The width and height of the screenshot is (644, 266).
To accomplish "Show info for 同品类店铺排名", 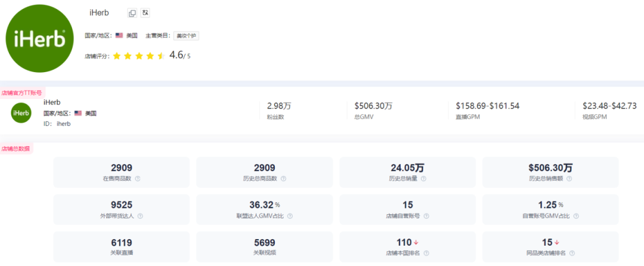I will [572, 253].
